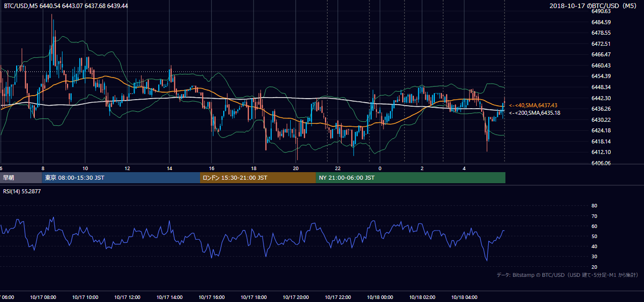This screenshot has height=302, width=644.
Task: Click the 6460.43 price axis label
Action: tap(601, 65)
